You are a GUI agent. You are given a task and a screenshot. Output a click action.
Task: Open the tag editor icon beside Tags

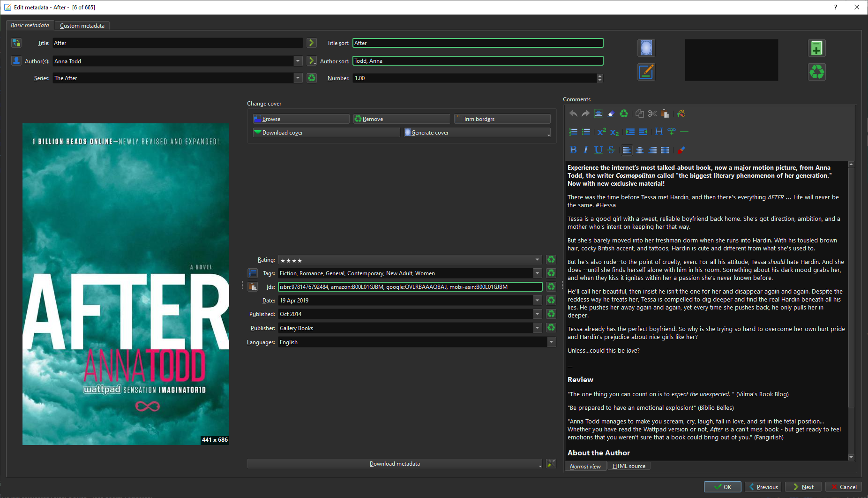pos(253,273)
